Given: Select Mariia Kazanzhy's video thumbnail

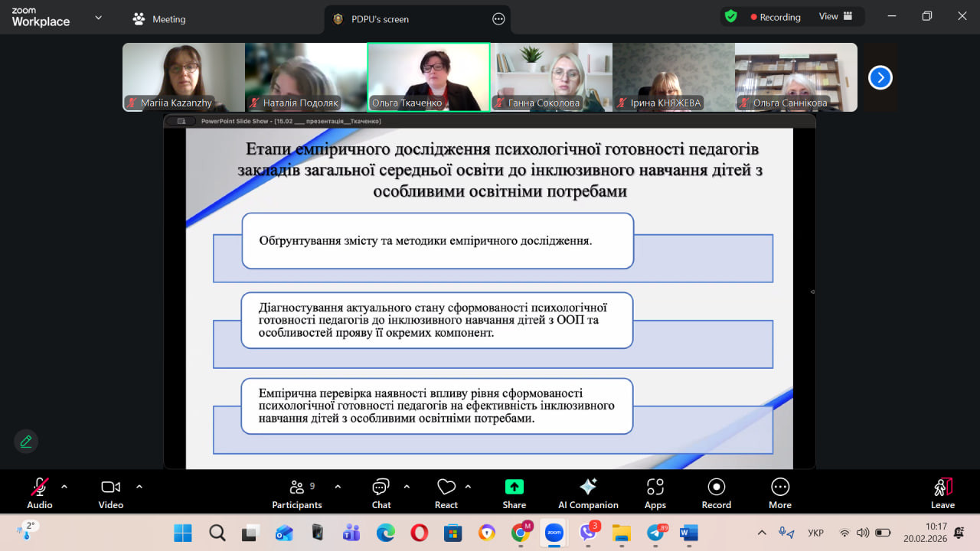Looking at the screenshot, I should (x=184, y=77).
